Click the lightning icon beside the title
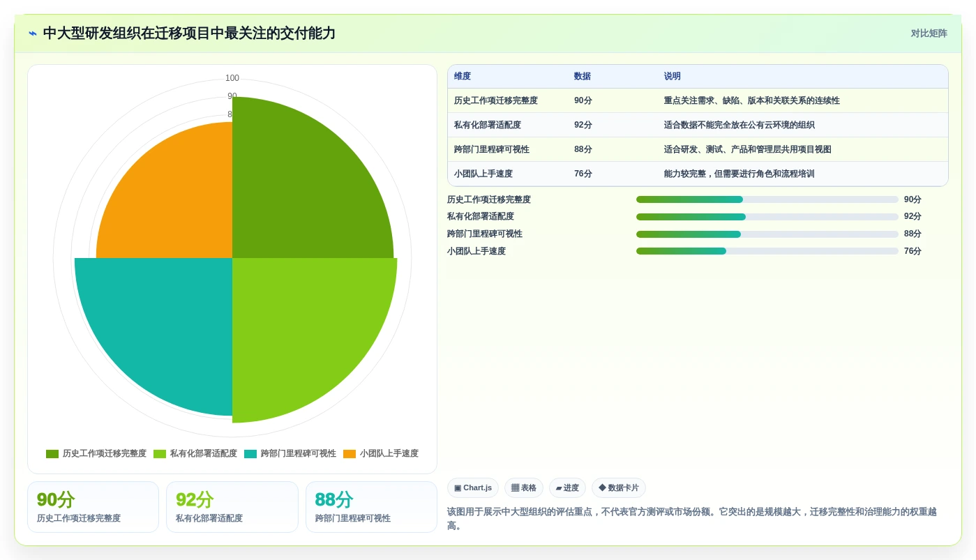The width and height of the screenshot is (976, 560). (x=33, y=33)
